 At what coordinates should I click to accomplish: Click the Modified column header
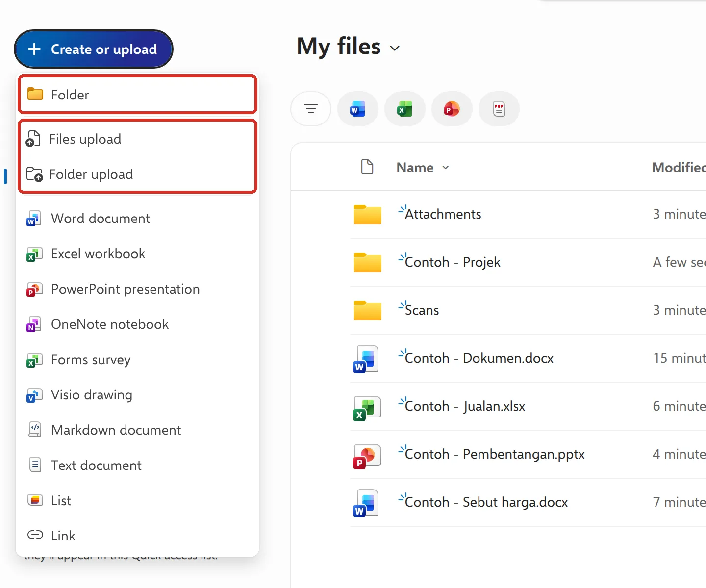tap(679, 168)
